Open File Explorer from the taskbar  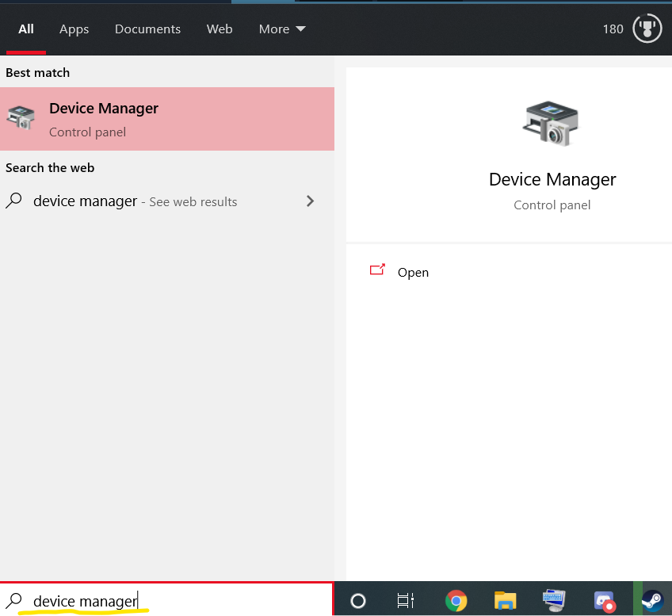[506, 600]
